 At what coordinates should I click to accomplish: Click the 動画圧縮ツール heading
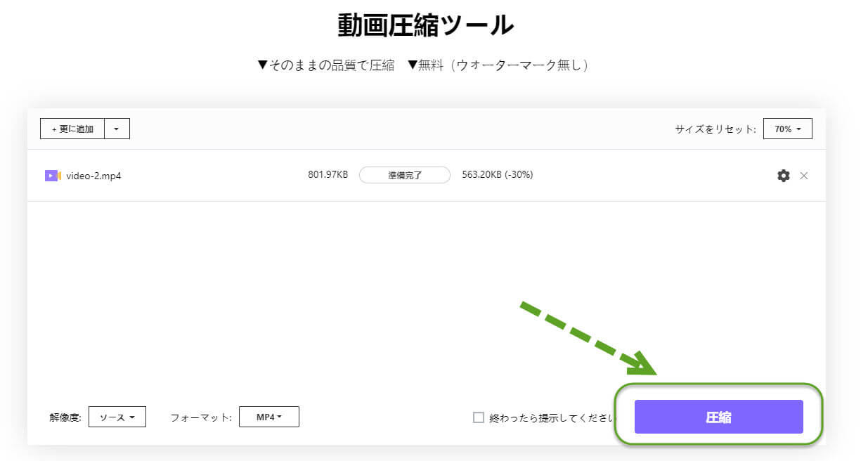[x=426, y=25]
